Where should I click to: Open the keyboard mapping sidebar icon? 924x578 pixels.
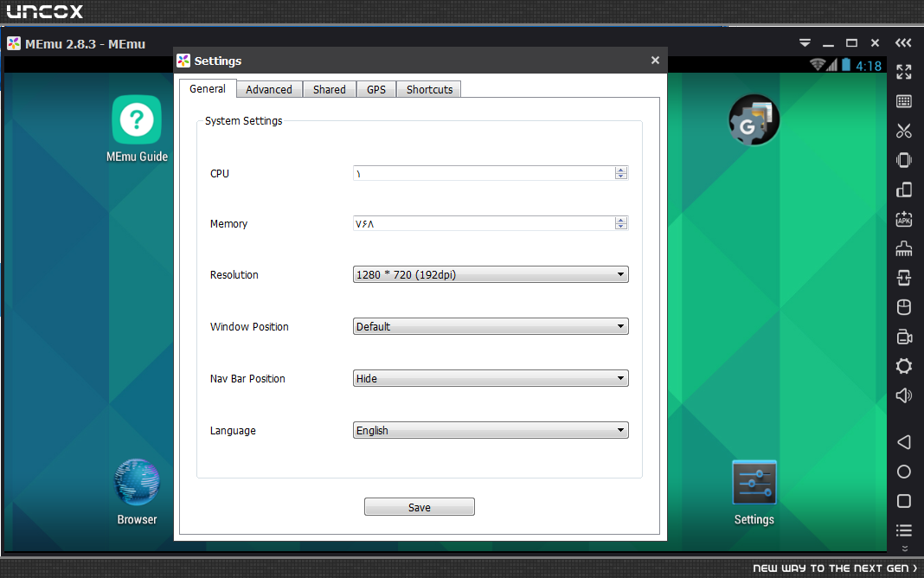click(x=903, y=101)
